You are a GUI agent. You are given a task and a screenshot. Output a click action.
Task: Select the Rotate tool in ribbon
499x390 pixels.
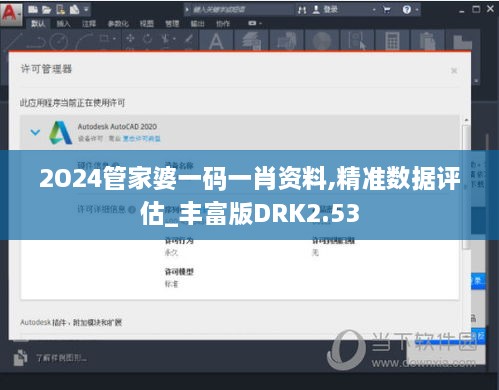147,39
